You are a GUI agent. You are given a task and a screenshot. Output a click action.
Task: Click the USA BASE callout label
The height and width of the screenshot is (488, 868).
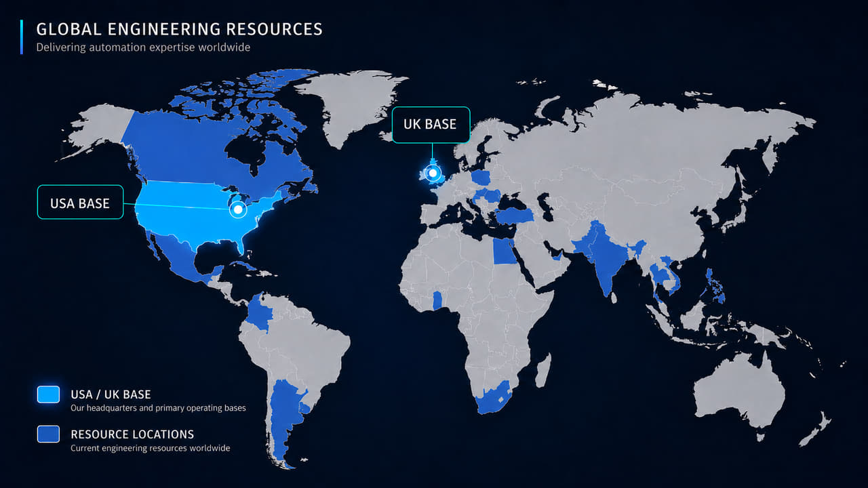click(x=80, y=202)
